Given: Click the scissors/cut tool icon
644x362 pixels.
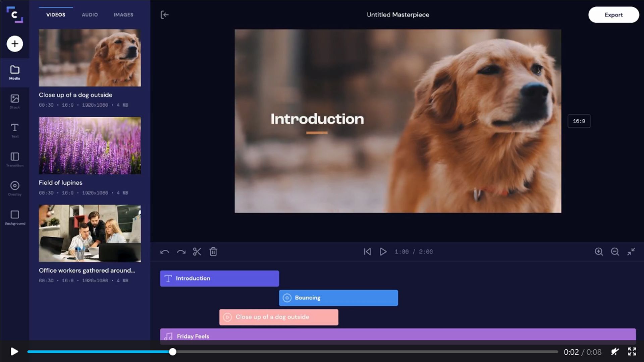Looking at the screenshot, I should tap(197, 252).
